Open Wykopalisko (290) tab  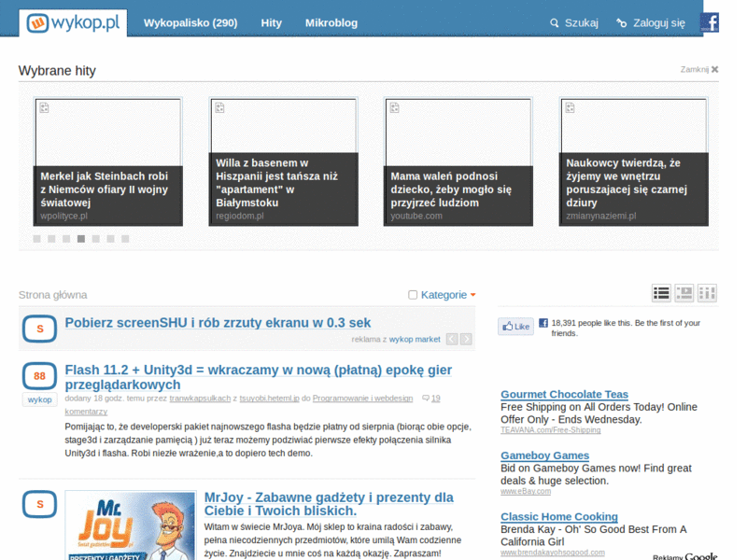tap(190, 22)
